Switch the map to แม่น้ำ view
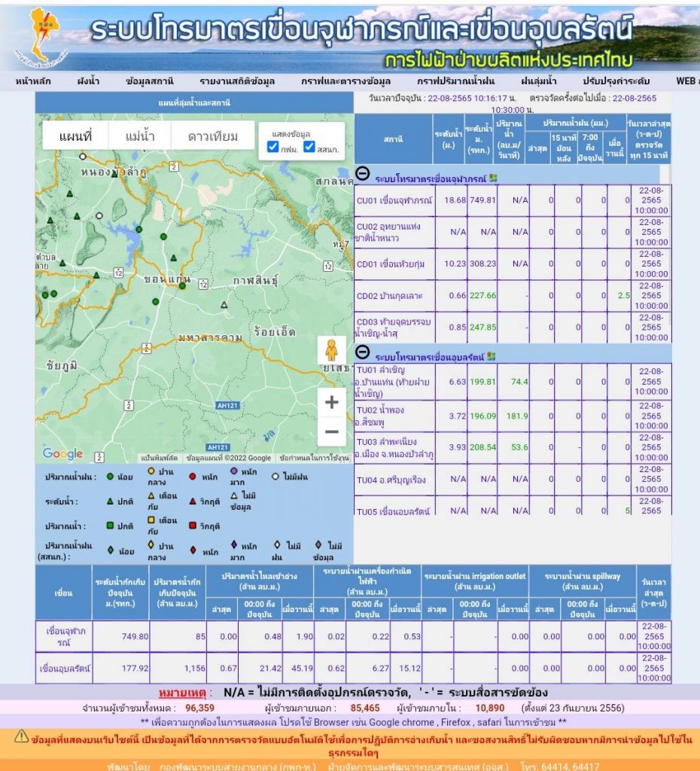 [x=140, y=136]
